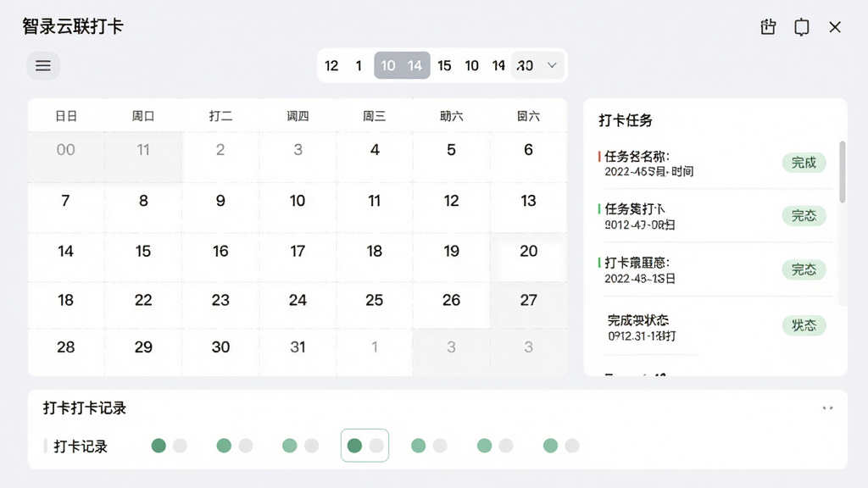The width and height of the screenshot is (868, 488).
Task: Toggle the second green dot in 打卡记录 row
Action: (x=224, y=446)
